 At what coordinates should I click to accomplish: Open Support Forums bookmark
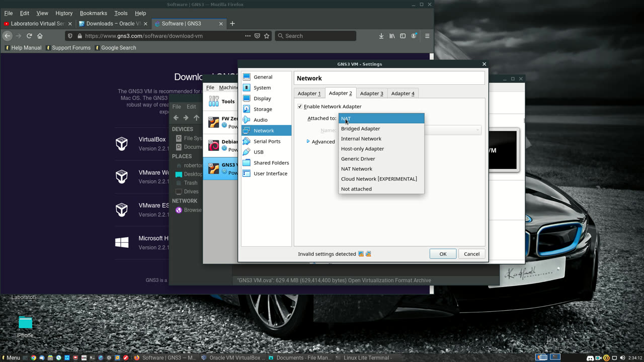point(67,48)
